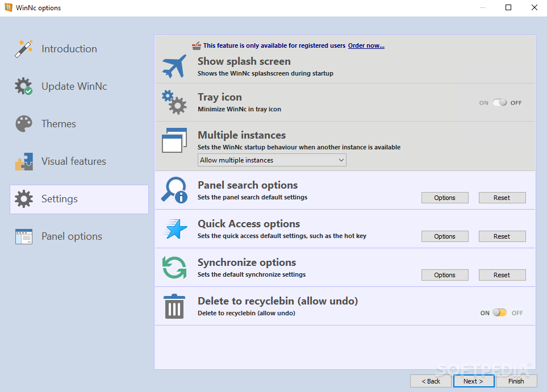Click the Synchronize options heading

[247, 262]
